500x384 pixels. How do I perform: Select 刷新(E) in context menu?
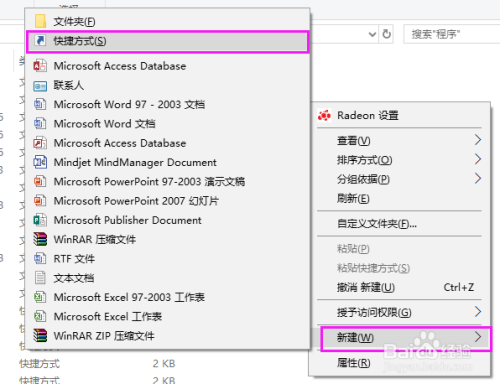[400, 199]
